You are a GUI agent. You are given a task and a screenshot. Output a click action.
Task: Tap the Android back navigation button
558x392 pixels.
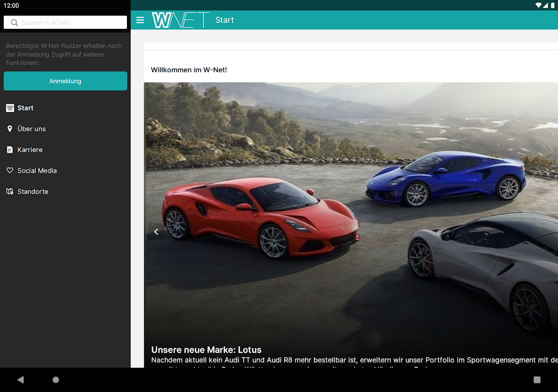tap(20, 380)
